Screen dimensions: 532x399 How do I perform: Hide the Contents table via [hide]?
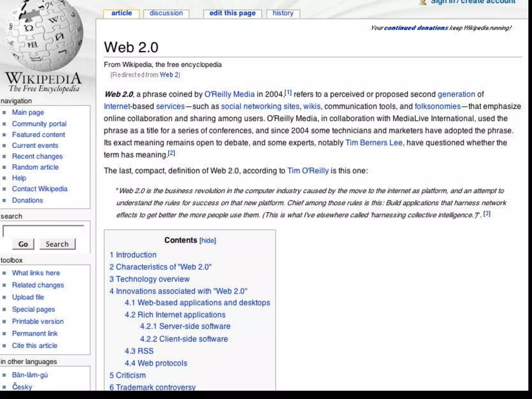click(x=208, y=241)
